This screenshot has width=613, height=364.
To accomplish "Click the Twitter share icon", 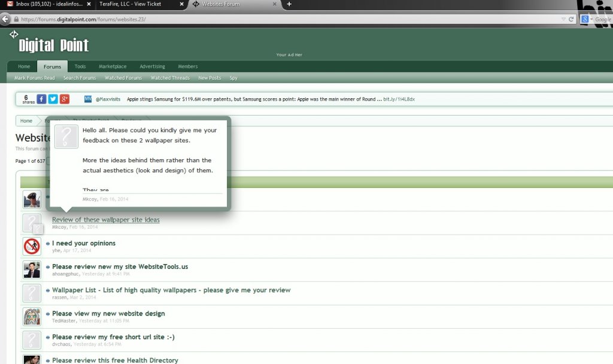I will point(53,99).
